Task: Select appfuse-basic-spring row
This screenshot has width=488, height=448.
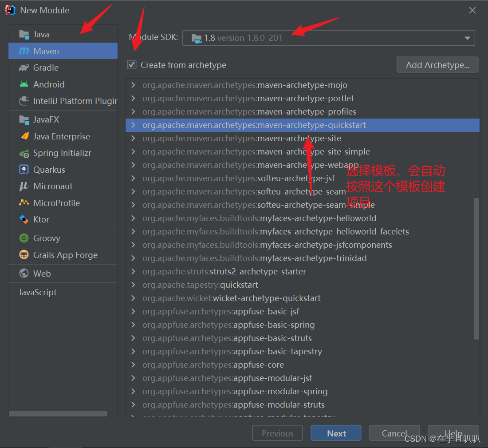Action: point(303,325)
